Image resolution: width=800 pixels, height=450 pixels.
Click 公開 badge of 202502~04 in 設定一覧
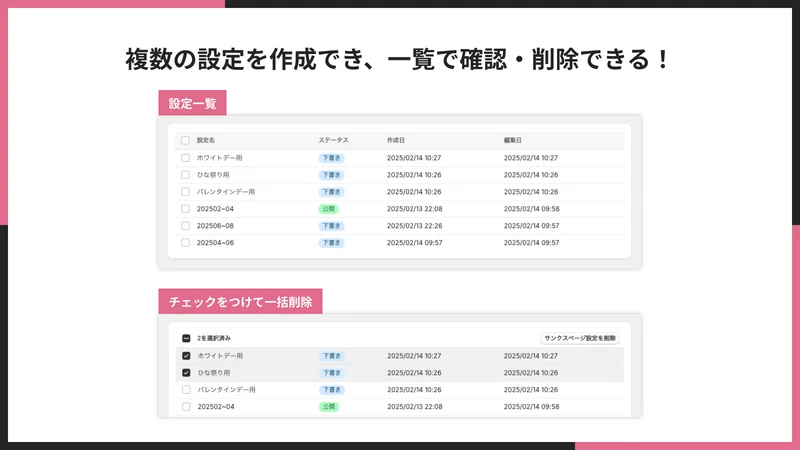tap(329, 209)
